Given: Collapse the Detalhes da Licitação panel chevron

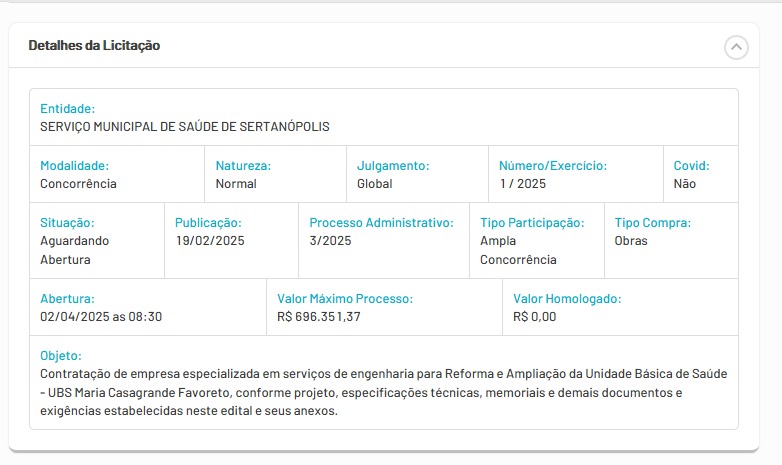Looking at the screenshot, I should (x=736, y=47).
